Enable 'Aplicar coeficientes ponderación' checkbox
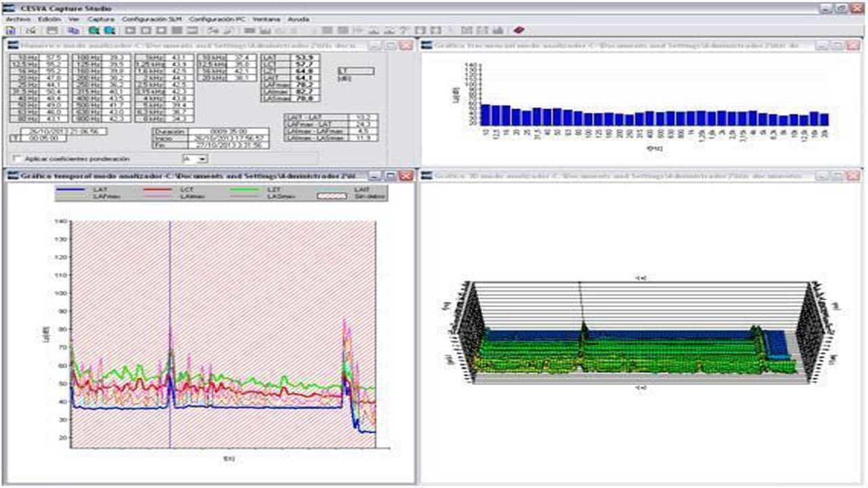868x488 pixels. coord(16,159)
